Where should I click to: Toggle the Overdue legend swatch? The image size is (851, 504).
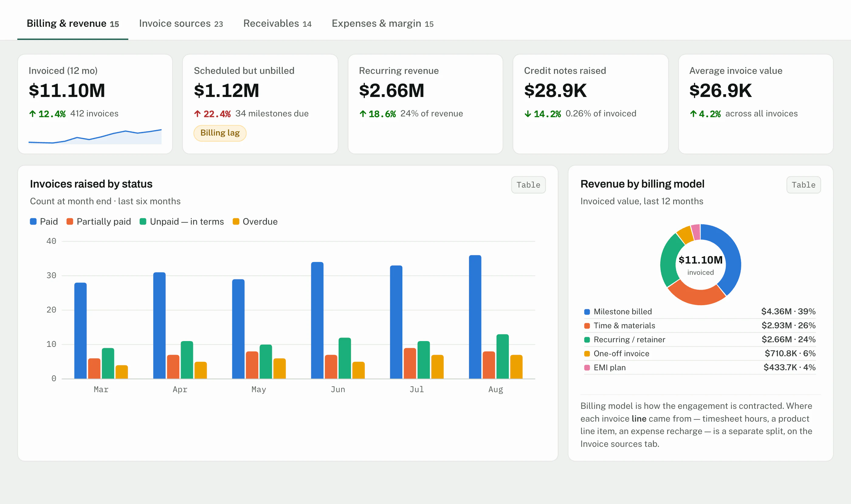pyautogui.click(x=236, y=221)
